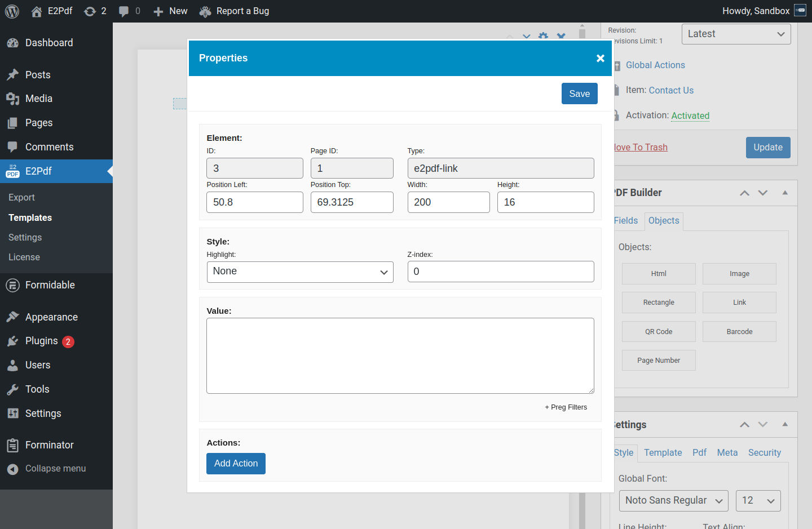Screen dimensions: 812x529
Task: Open the Contact Us item link
Action: click(671, 90)
